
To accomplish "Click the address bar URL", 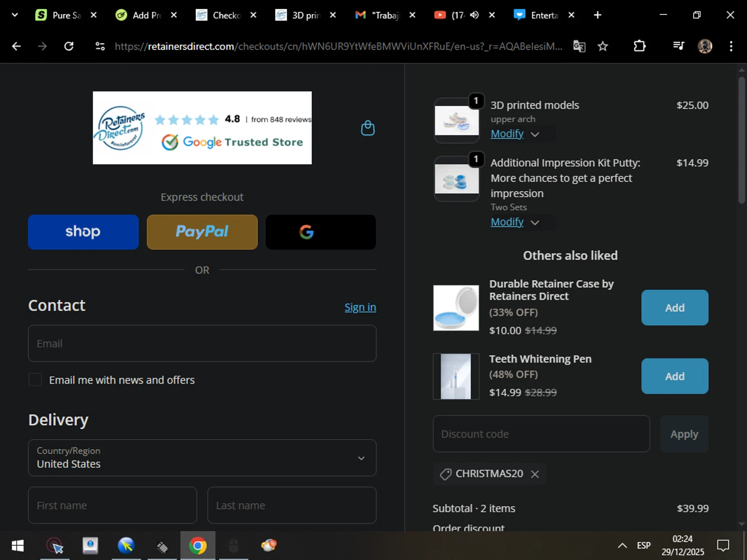I will (x=339, y=46).
